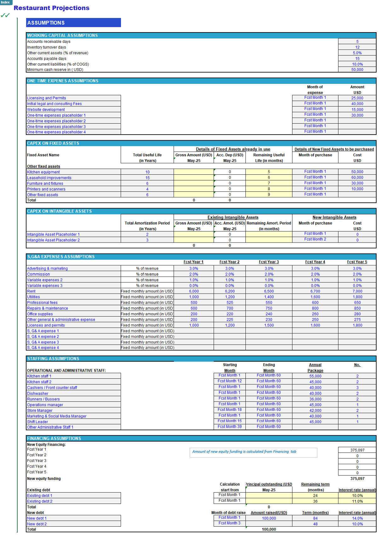Select Fcst Year 1 equity value 375,097
This screenshot has width=392, height=543.
tap(357, 450)
